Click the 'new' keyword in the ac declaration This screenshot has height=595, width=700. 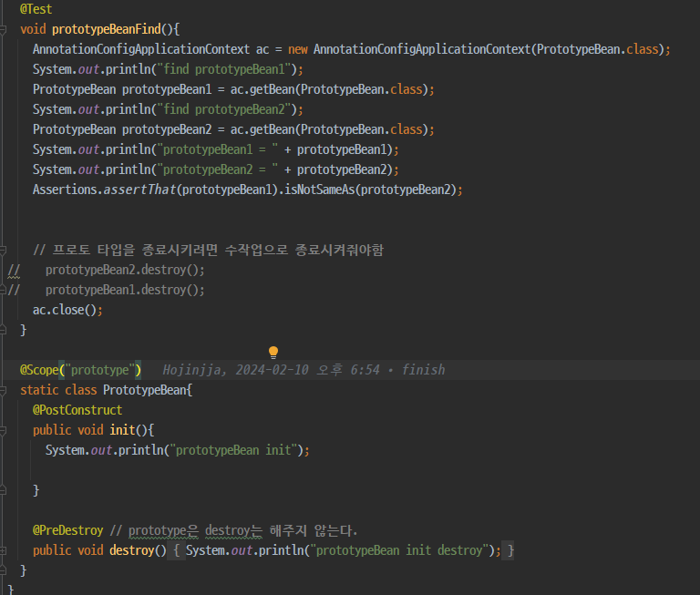298,49
